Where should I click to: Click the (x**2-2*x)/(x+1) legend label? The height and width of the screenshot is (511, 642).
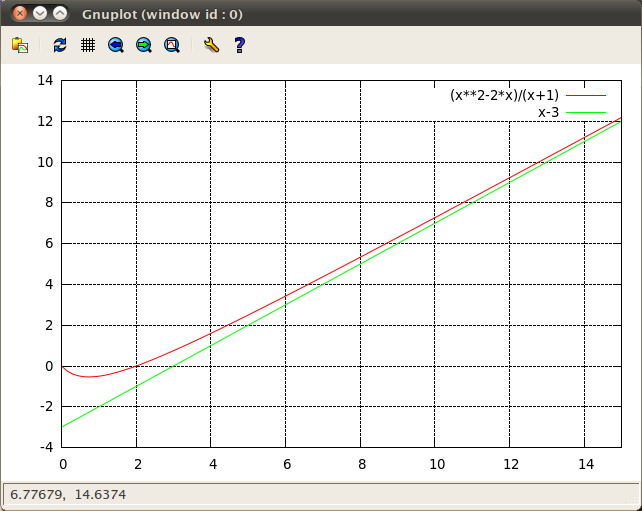[503, 96]
